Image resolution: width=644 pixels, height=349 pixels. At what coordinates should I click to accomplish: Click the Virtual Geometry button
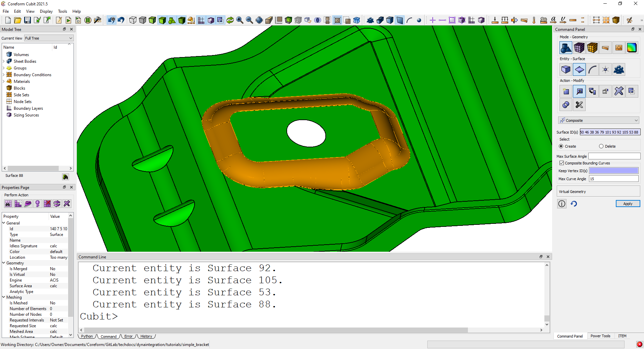(598, 192)
